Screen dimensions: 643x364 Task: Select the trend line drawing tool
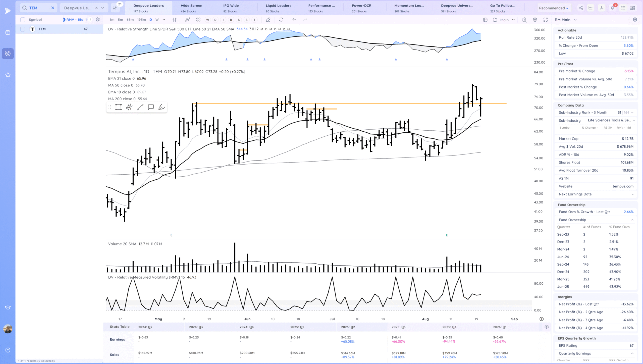coord(140,107)
